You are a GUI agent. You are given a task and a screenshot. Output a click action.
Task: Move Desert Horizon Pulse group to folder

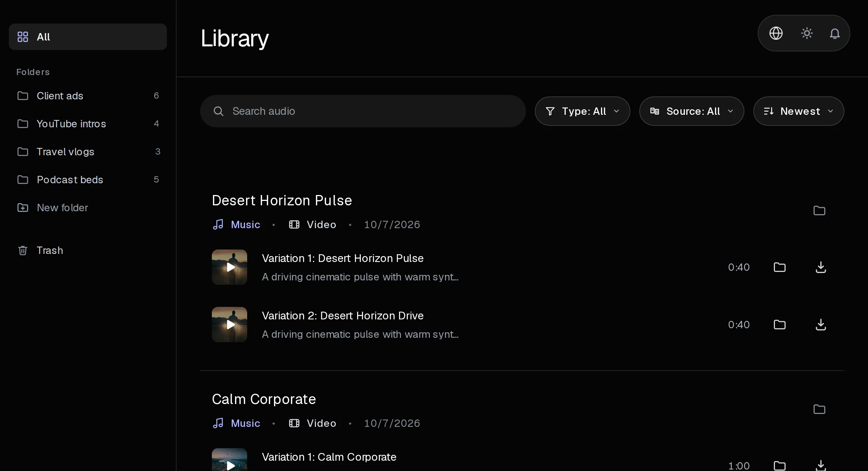[819, 210]
